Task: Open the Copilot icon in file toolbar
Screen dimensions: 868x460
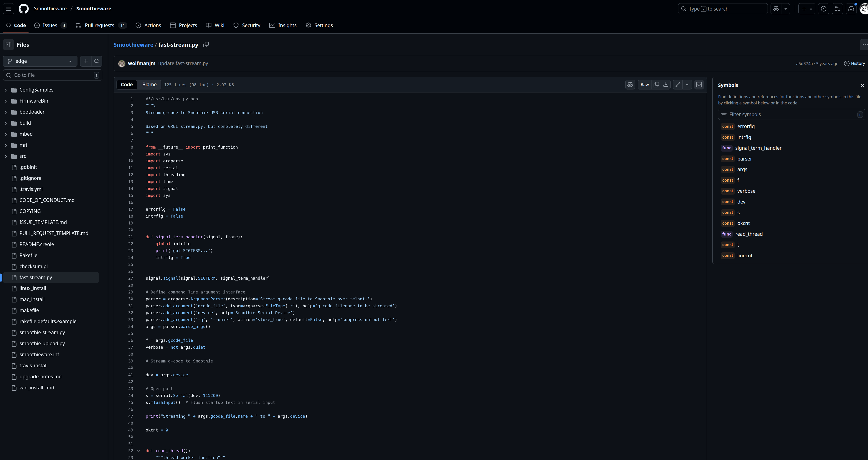Action: tap(630, 85)
